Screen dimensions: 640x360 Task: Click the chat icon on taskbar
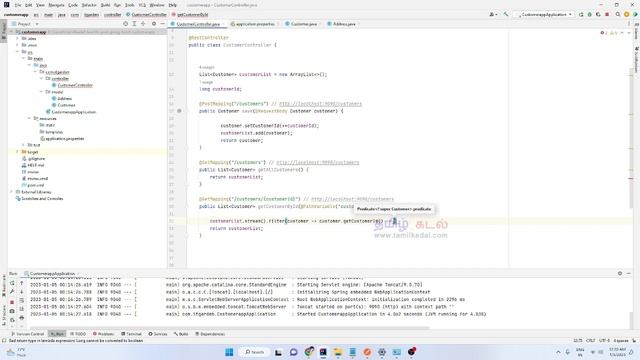(293, 352)
